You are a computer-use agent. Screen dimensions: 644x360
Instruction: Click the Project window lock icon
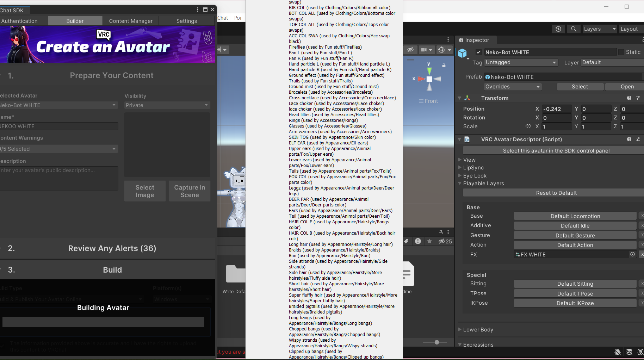[440, 232]
